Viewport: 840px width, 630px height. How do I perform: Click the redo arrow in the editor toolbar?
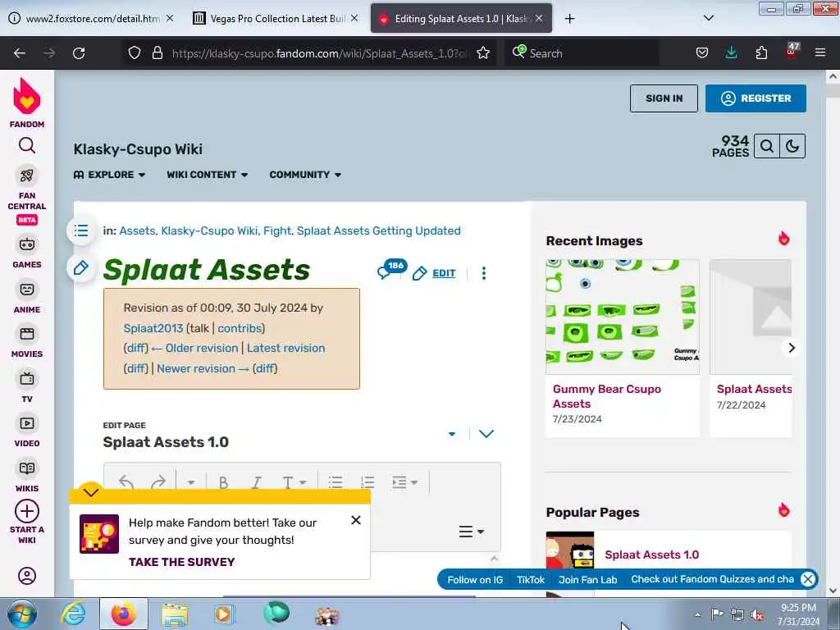[158, 482]
